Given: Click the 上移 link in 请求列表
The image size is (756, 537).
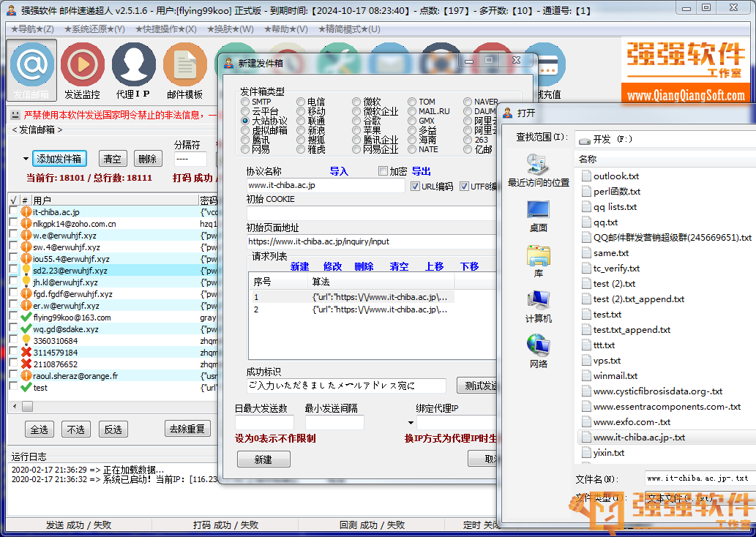Looking at the screenshot, I should click(434, 266).
